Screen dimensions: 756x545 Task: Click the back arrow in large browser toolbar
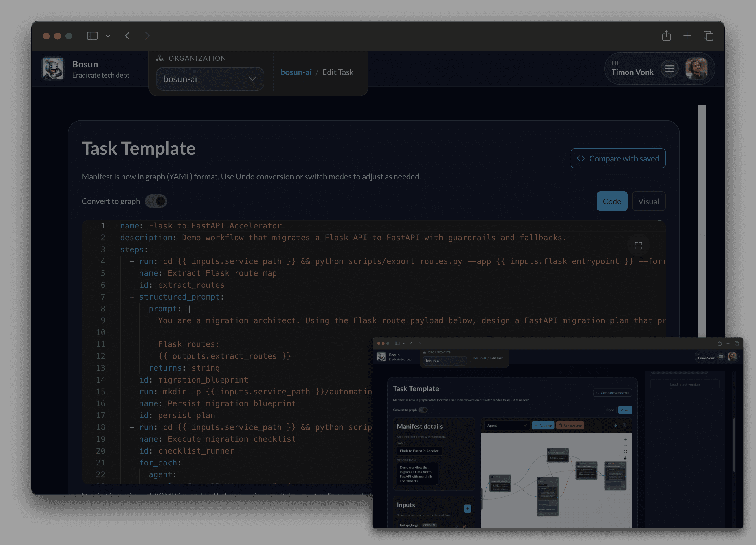click(127, 36)
